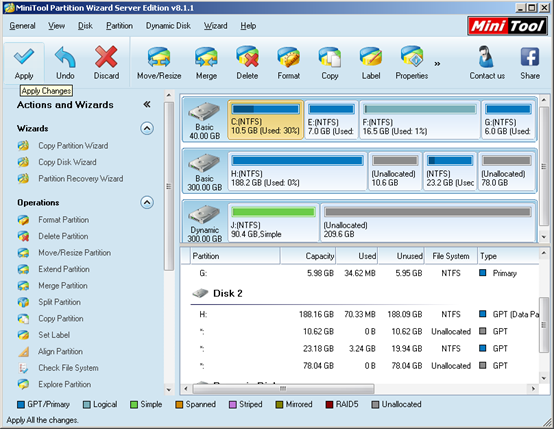Select Merge Partition operation
The image size is (554, 429).
coord(53,286)
